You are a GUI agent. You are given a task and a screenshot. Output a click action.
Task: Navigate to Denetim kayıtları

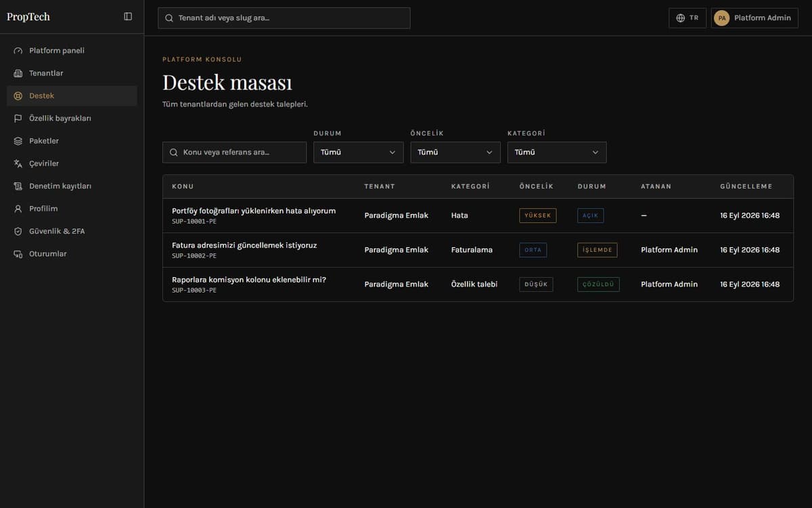point(72,186)
